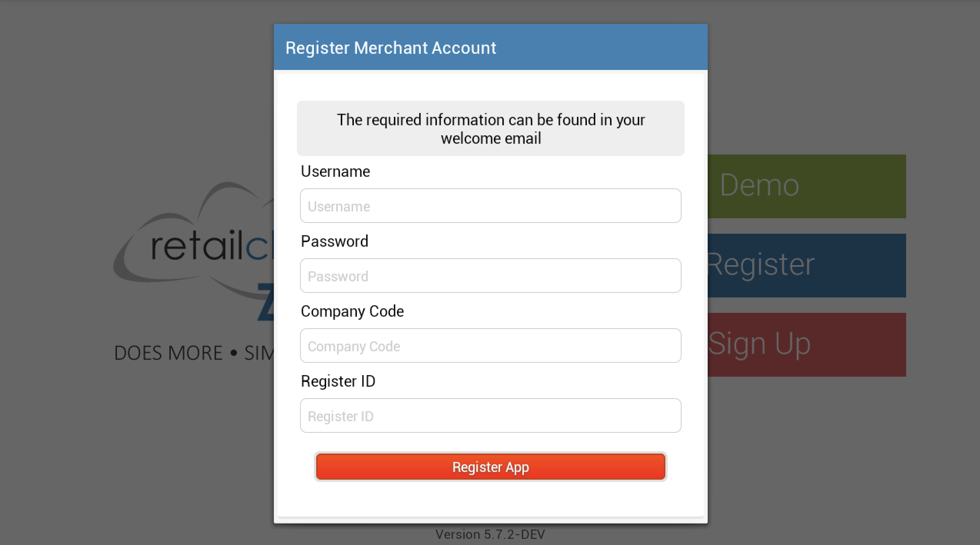980x545 pixels.
Task: Click the Register ID label
Action: point(338,381)
